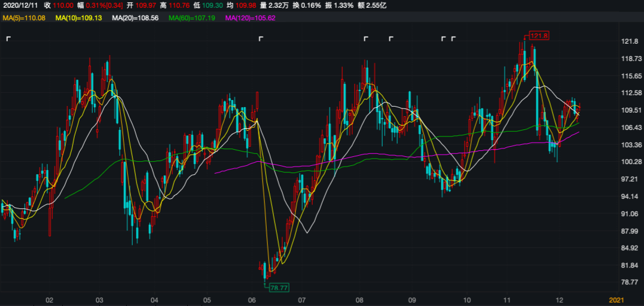Viewport: 644px width, 306px height.
Task: Click the event marker at chart's far left
Action: point(8,39)
